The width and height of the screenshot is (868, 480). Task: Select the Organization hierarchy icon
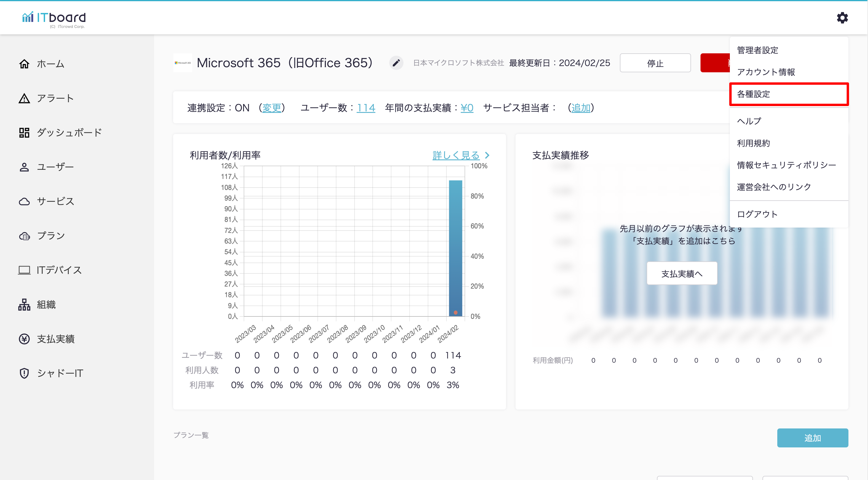[x=24, y=305]
